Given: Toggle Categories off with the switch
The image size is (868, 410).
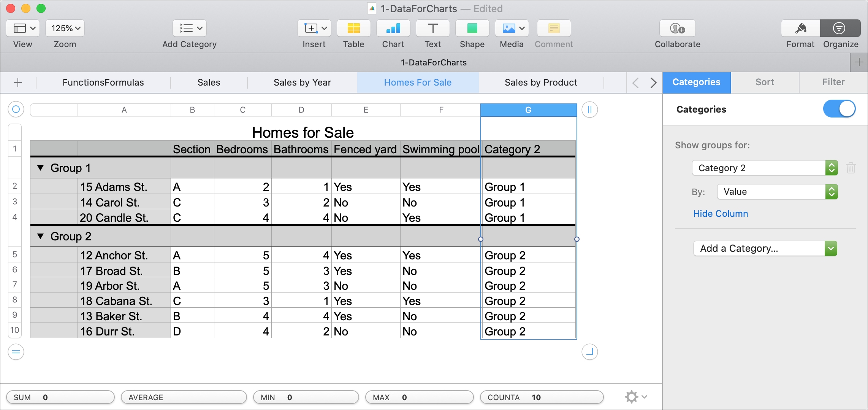Looking at the screenshot, I should pos(839,109).
